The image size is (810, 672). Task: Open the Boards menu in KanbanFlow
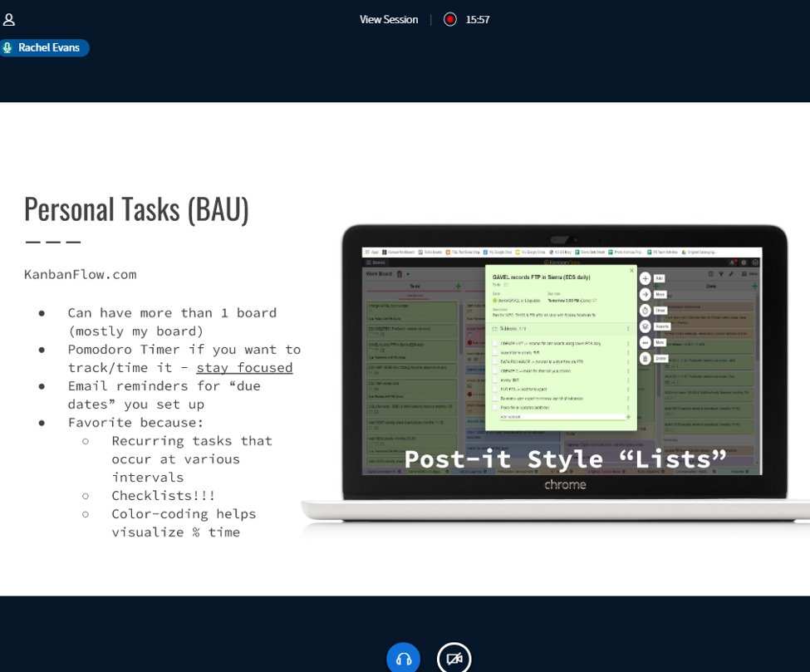[376, 262]
